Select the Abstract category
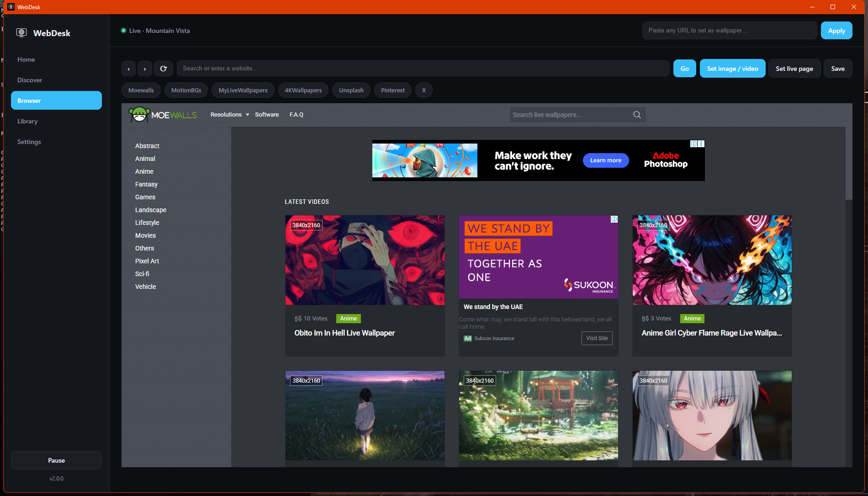 coord(147,146)
